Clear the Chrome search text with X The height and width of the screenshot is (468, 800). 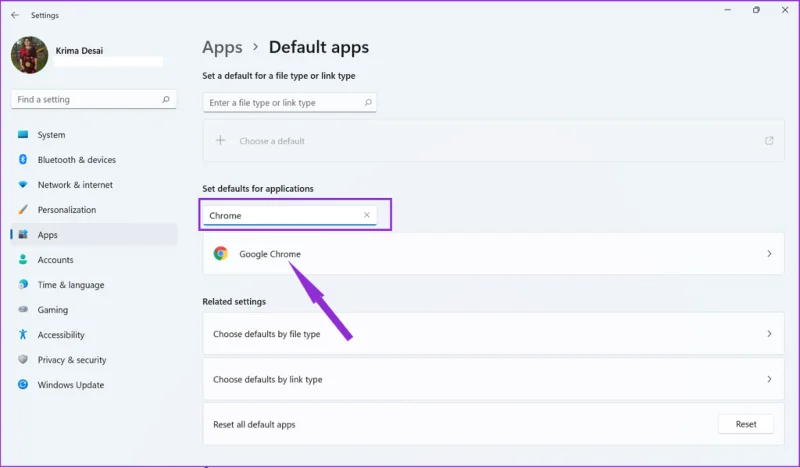[x=366, y=215]
